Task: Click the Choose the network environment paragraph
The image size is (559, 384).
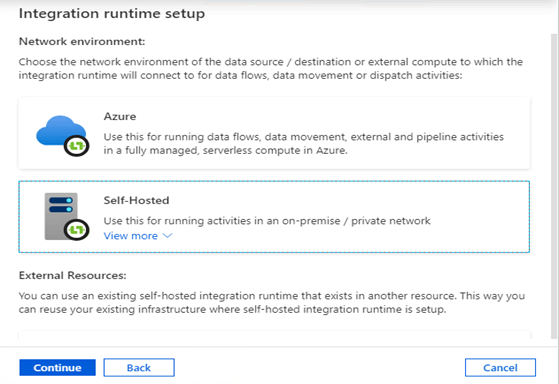Action: coord(271,69)
